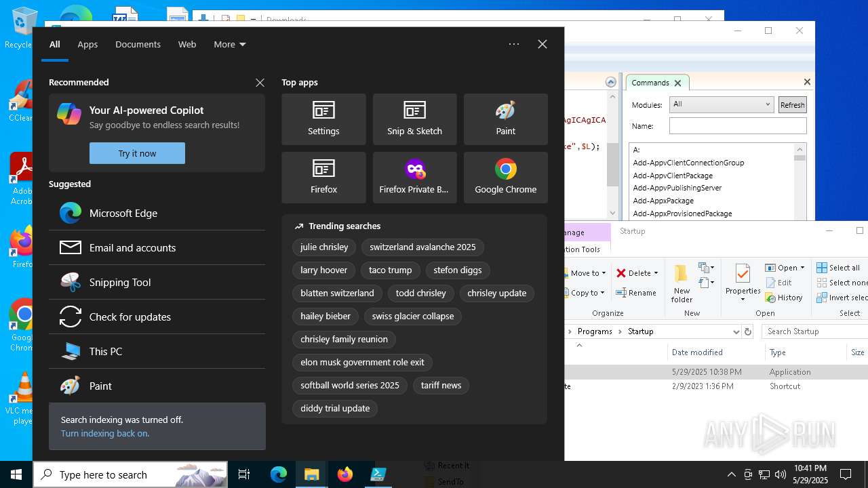Viewport: 868px width, 488px height.
Task: Click Type here to search box
Action: 130,474
